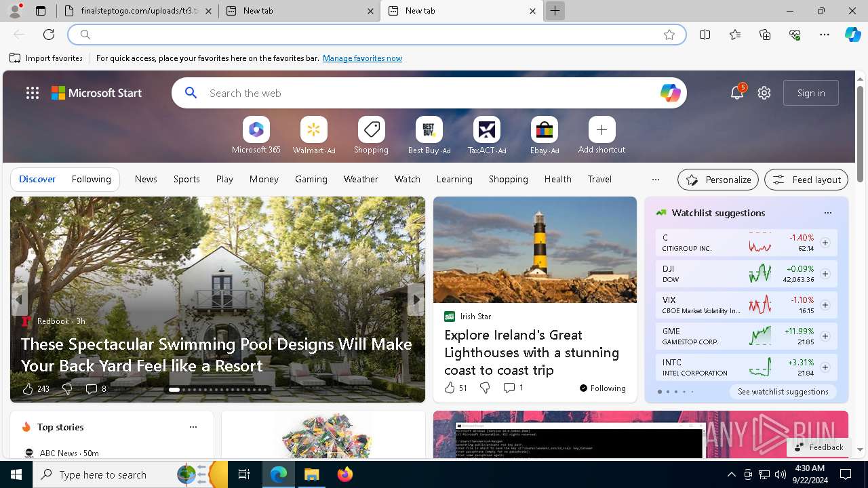Click the Personalize button

[718, 180]
